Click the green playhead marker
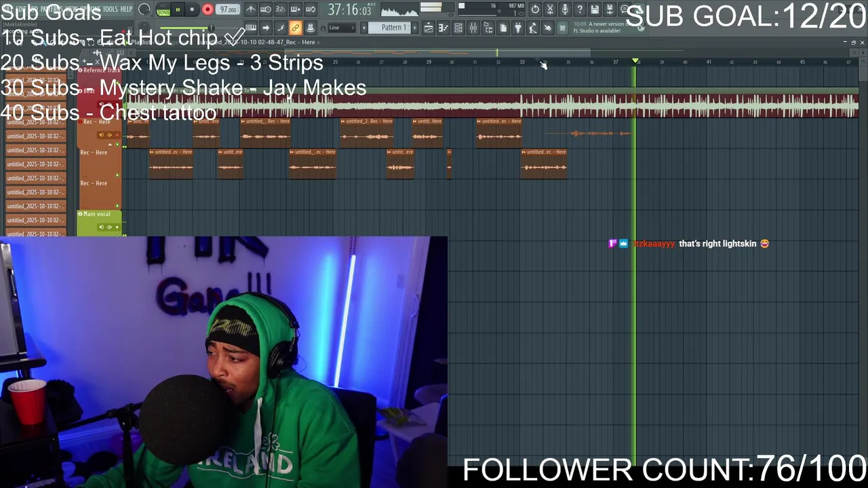868x488 pixels. pyautogui.click(x=635, y=62)
